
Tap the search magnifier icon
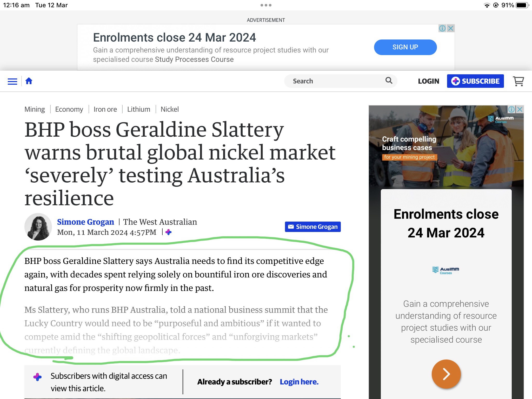point(389,81)
